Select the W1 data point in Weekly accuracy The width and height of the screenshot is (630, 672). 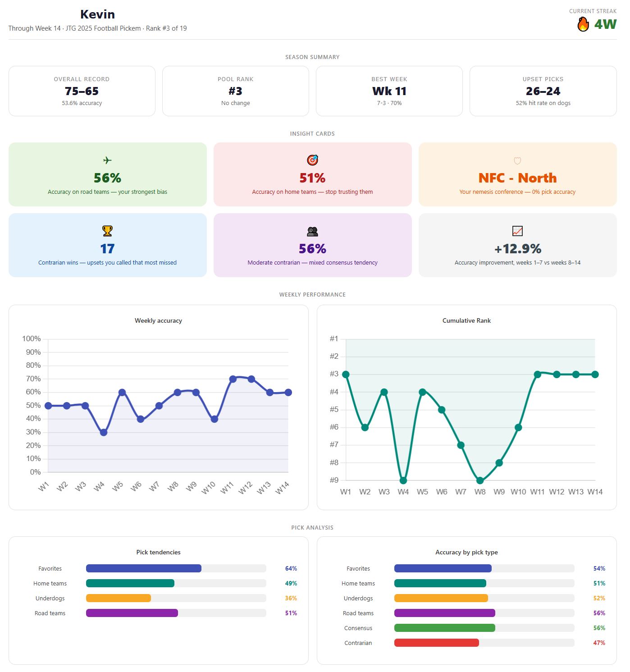point(48,406)
